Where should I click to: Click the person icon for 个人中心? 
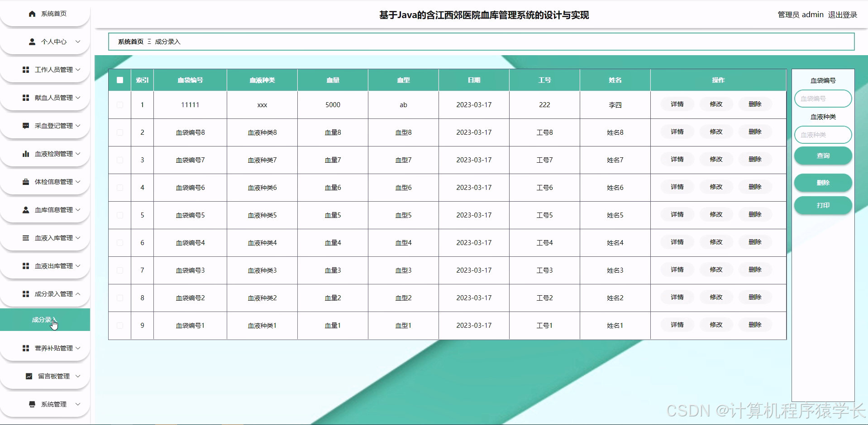point(32,42)
